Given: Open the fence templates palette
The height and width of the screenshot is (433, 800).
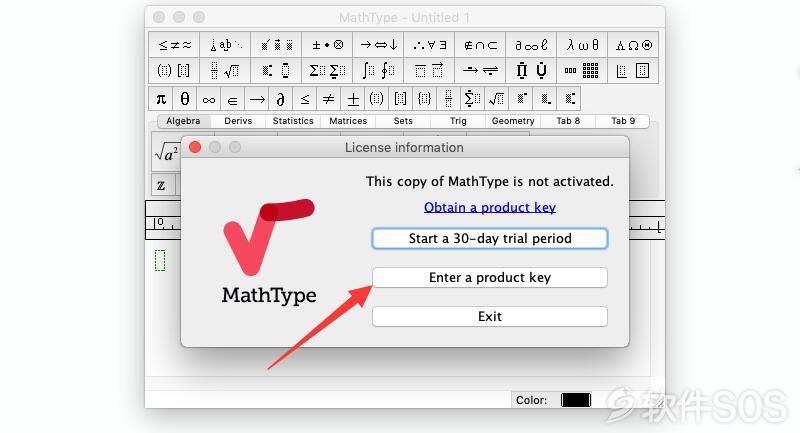Looking at the screenshot, I should click(x=174, y=70).
